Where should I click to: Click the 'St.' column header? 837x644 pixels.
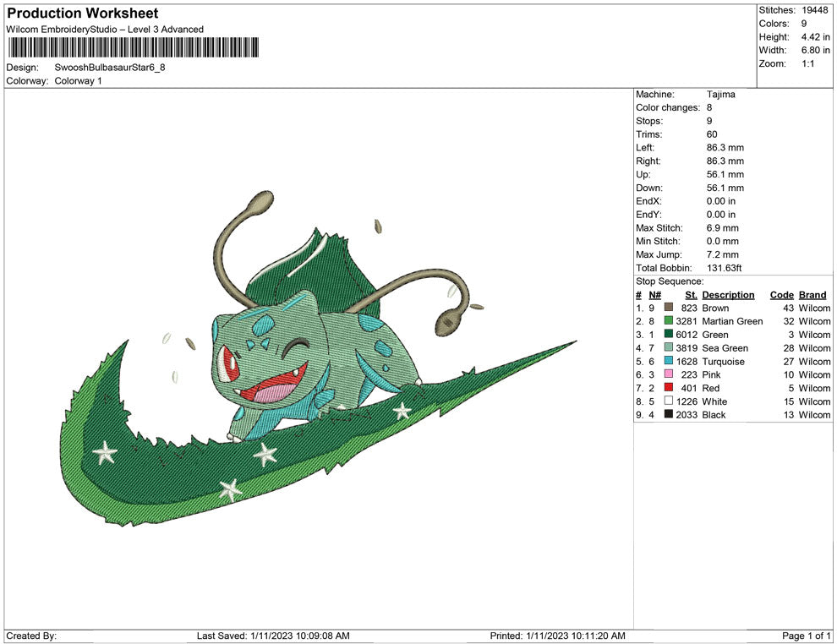pos(692,294)
